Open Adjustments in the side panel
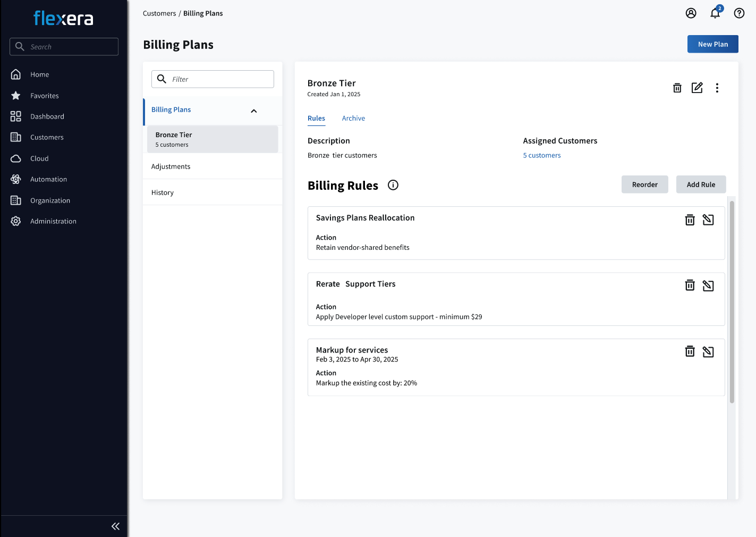The image size is (756, 537). coord(171,166)
